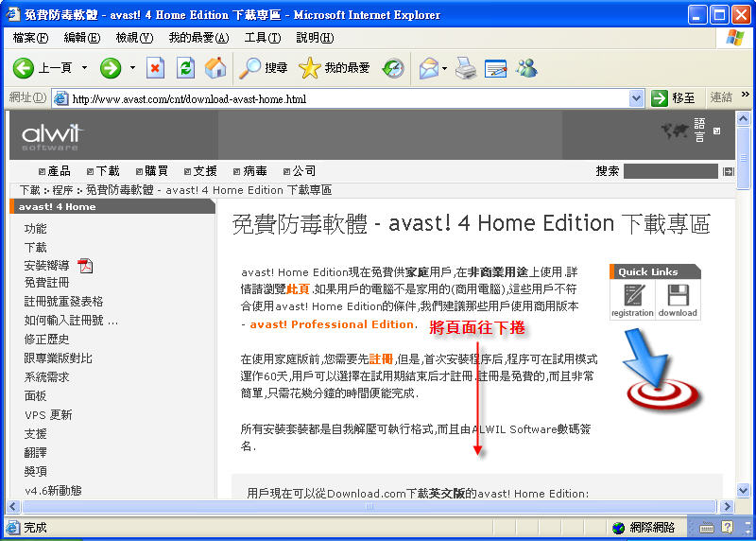Click the vertical scrollbar down arrow

point(743,490)
